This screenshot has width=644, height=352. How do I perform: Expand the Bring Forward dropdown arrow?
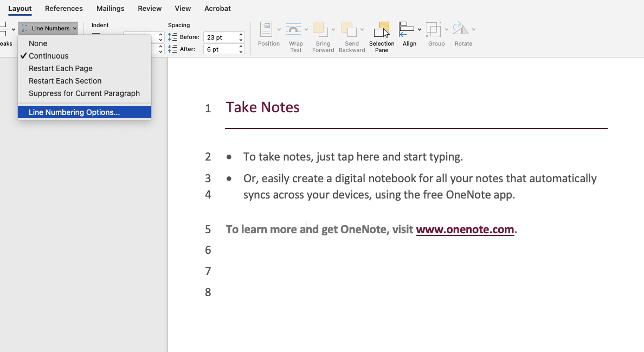click(x=334, y=29)
